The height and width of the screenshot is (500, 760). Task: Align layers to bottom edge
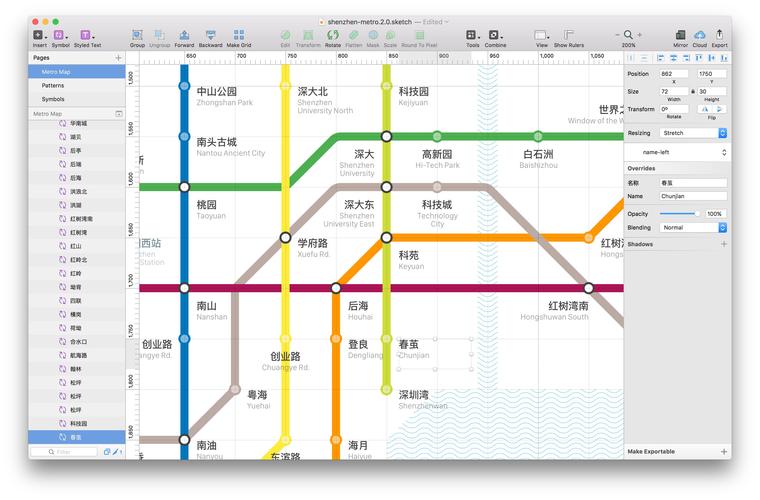coord(724,58)
